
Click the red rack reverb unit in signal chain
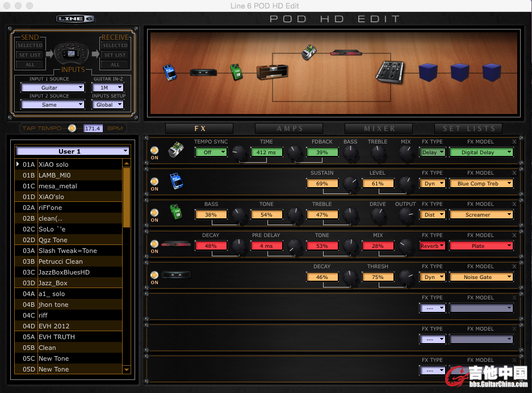coord(346,53)
